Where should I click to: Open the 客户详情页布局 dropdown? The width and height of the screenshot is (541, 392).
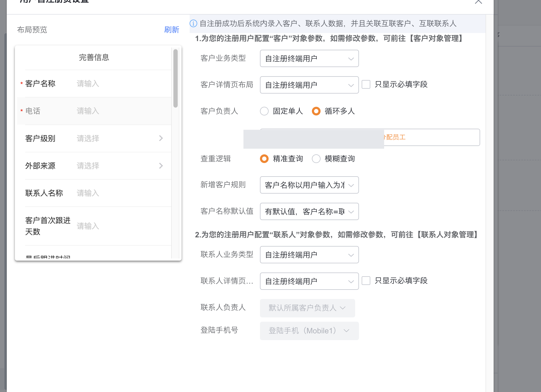click(x=309, y=85)
